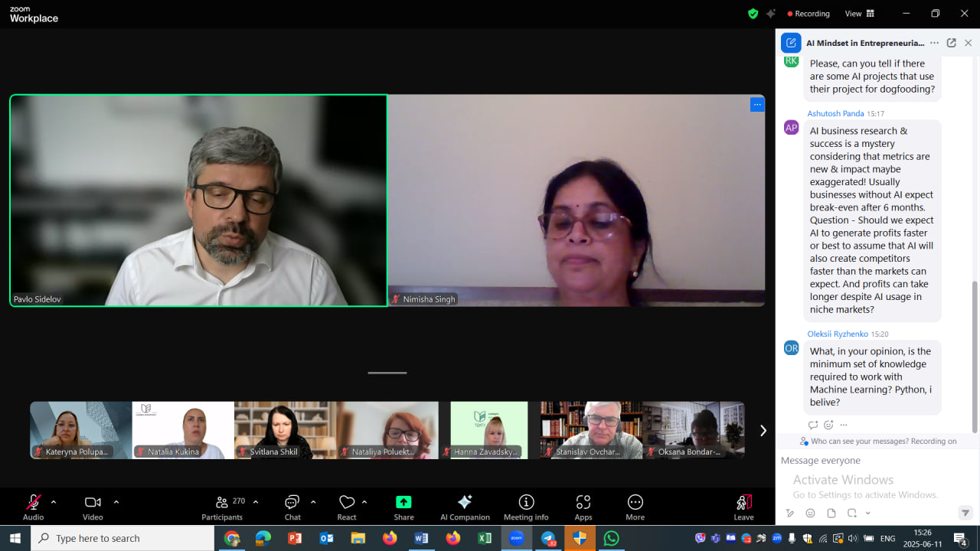The image size is (980, 551).
Task: Open the chat text formatting tool
Action: [x=790, y=513]
